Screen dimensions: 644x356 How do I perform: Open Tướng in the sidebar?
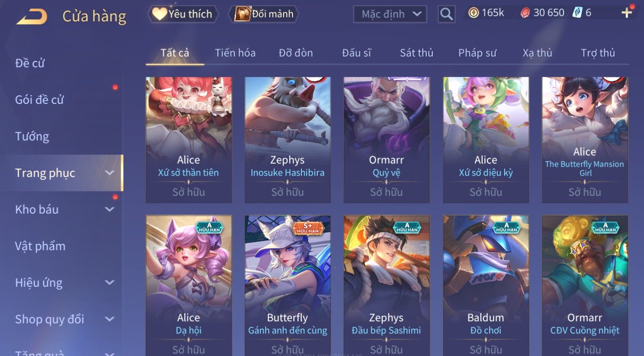(32, 136)
